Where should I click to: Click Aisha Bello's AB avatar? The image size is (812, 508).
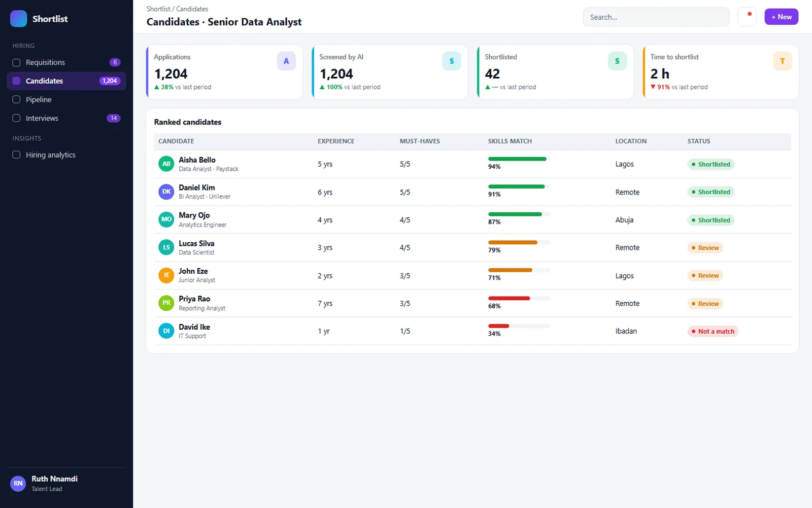(166, 164)
